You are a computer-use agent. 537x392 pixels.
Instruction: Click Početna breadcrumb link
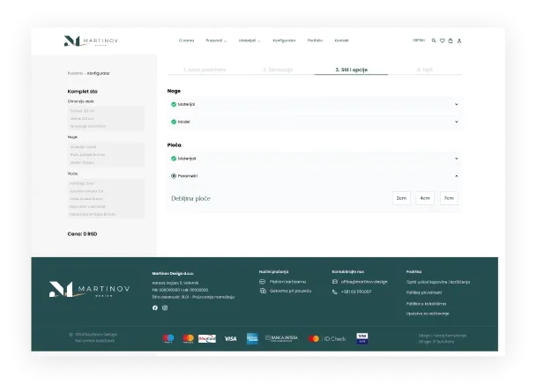point(75,73)
